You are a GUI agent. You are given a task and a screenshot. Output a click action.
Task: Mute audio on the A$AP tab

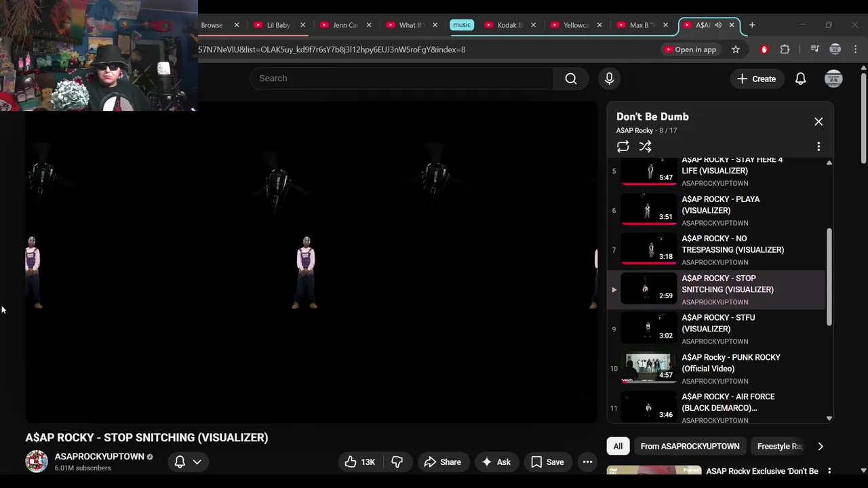718,25
